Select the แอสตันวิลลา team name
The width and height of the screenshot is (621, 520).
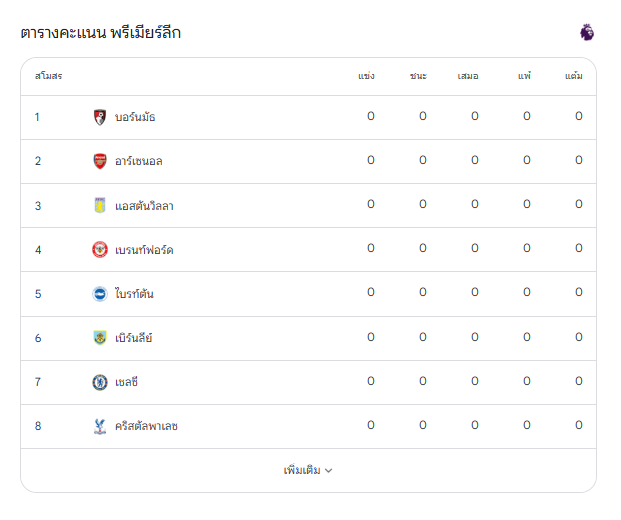[x=144, y=206]
